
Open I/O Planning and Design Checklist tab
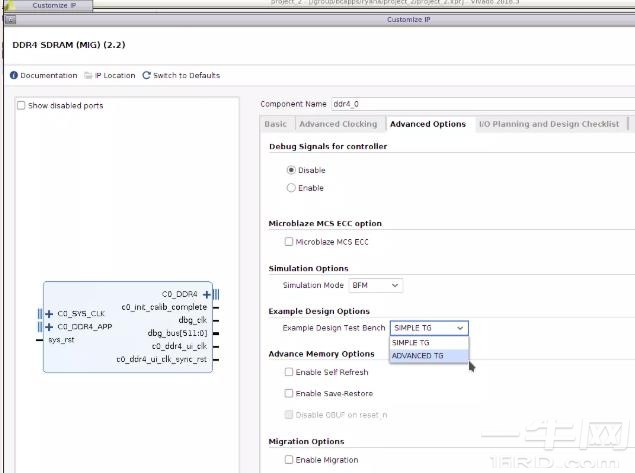tap(548, 124)
